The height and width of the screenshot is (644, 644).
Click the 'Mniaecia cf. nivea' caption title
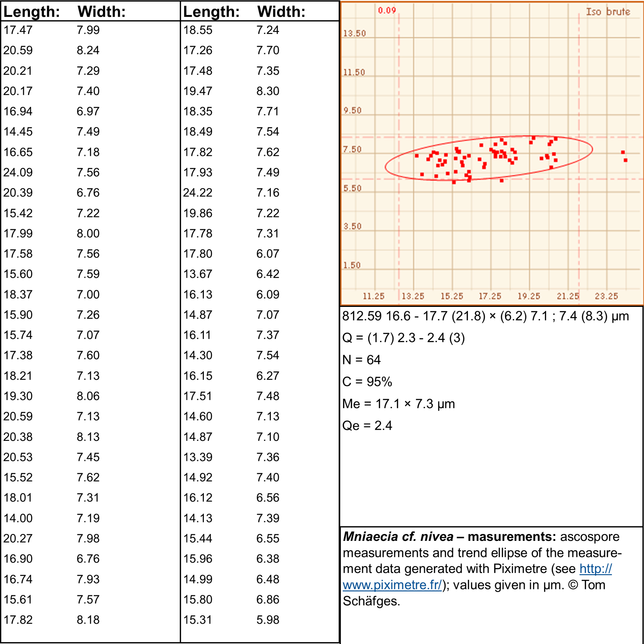coord(398,537)
